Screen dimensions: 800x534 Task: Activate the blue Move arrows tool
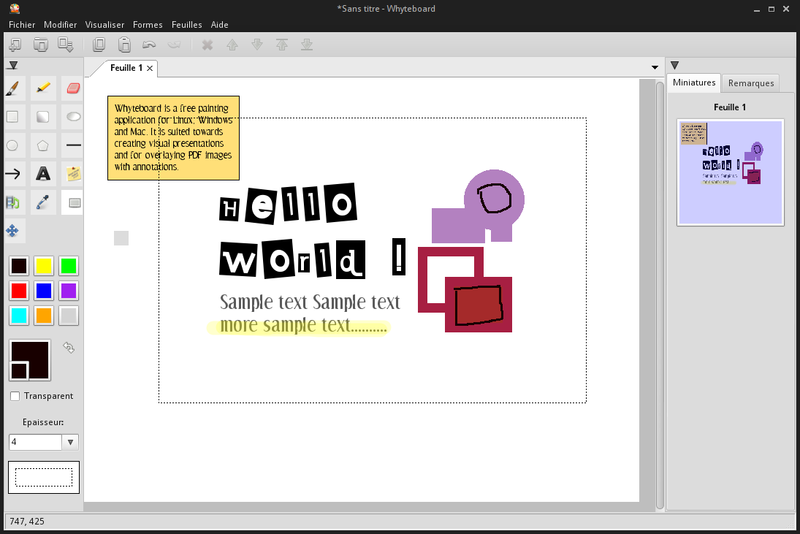(12, 231)
